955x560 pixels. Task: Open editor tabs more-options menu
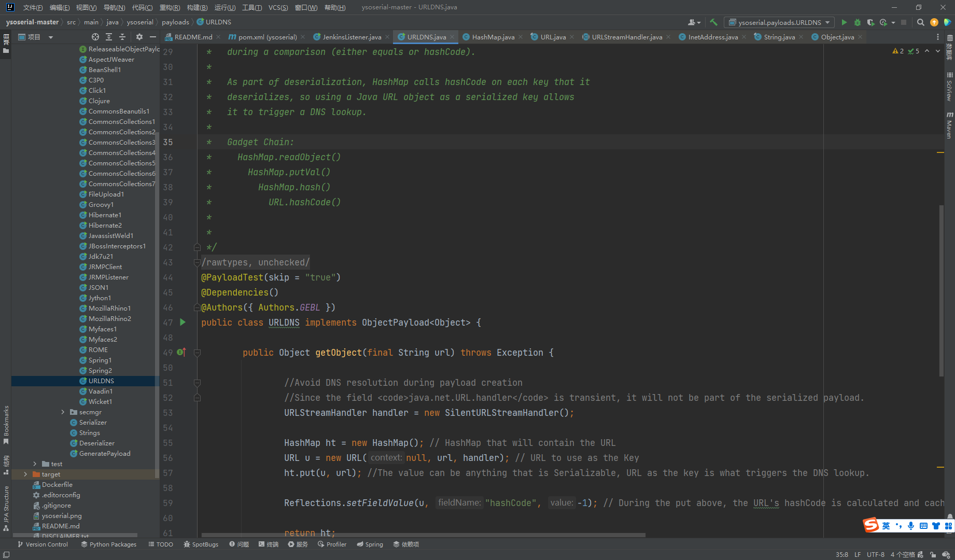pos(937,37)
